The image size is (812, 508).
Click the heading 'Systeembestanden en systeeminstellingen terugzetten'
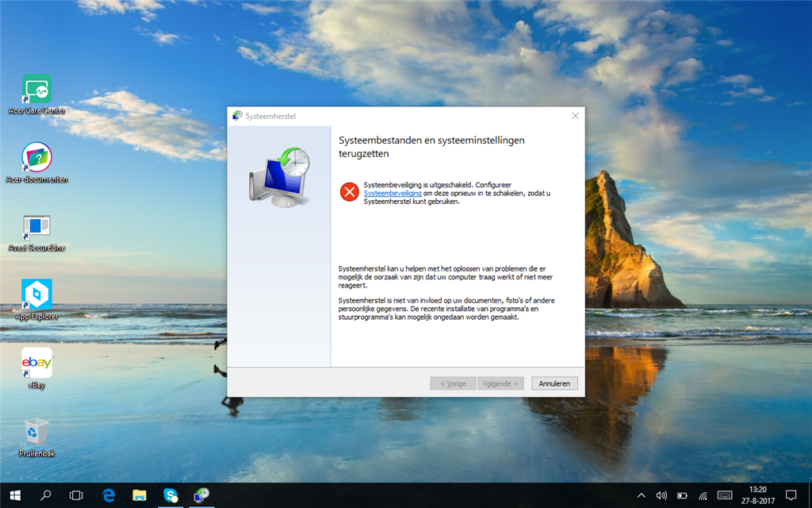[x=431, y=147]
